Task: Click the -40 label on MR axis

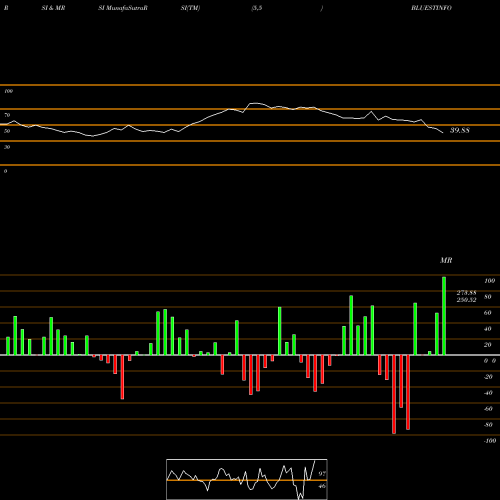Action: click(x=488, y=393)
